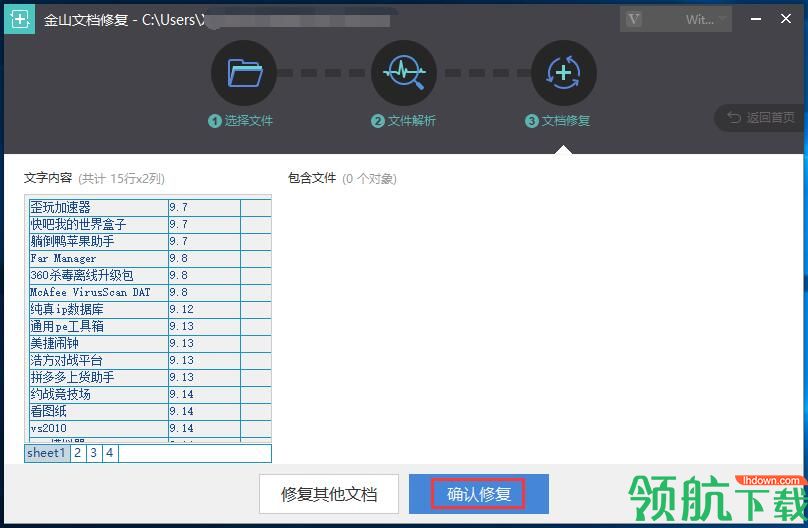Click the 文件解析 step label
This screenshot has width=808, height=528.
click(403, 121)
